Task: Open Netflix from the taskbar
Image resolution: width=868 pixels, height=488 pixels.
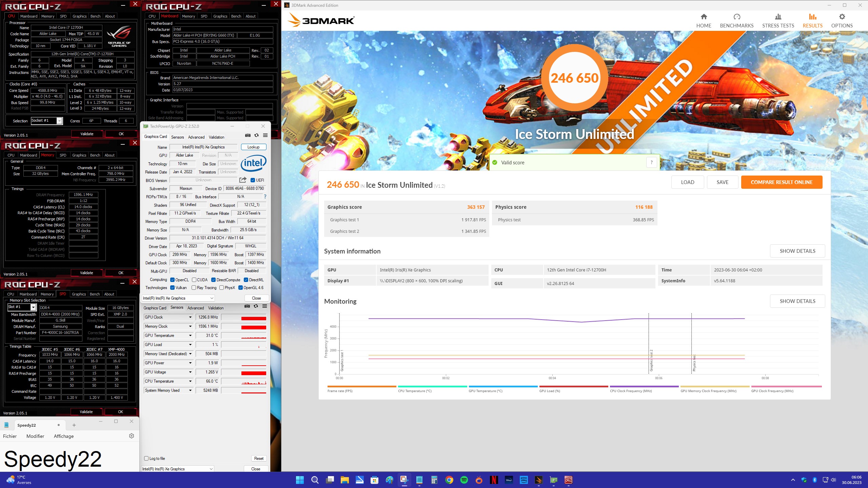Action: [x=494, y=480]
